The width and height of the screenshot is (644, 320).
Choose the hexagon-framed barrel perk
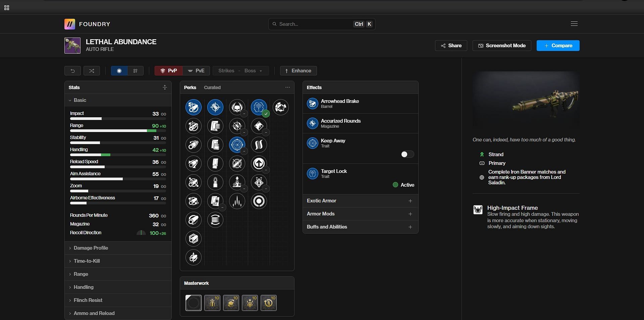tap(194, 239)
